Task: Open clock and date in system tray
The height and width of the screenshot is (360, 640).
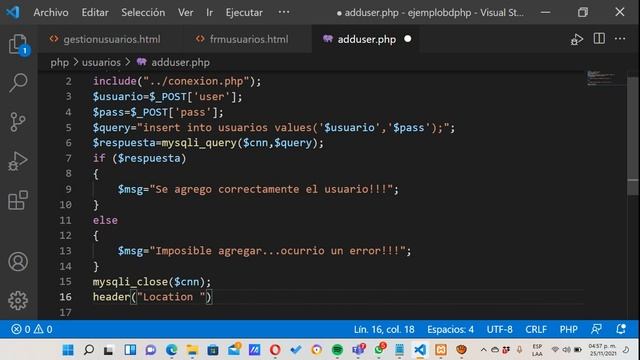Action: click(602, 350)
